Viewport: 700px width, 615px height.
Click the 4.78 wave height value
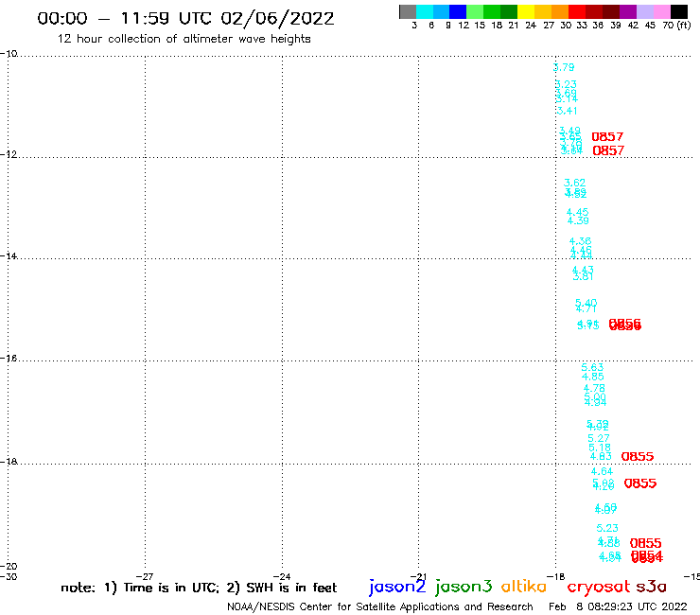coord(594,388)
